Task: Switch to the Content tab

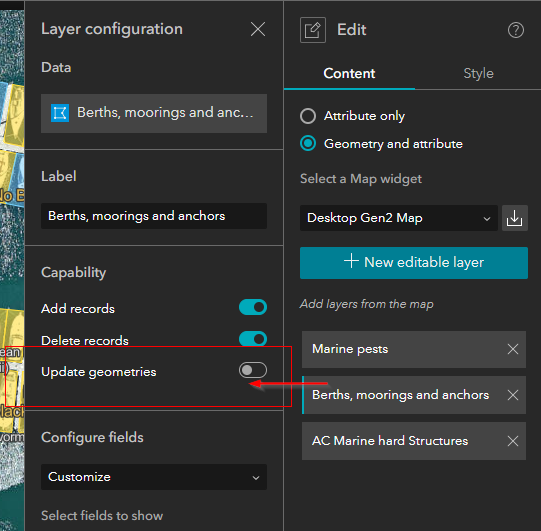Action: click(349, 73)
